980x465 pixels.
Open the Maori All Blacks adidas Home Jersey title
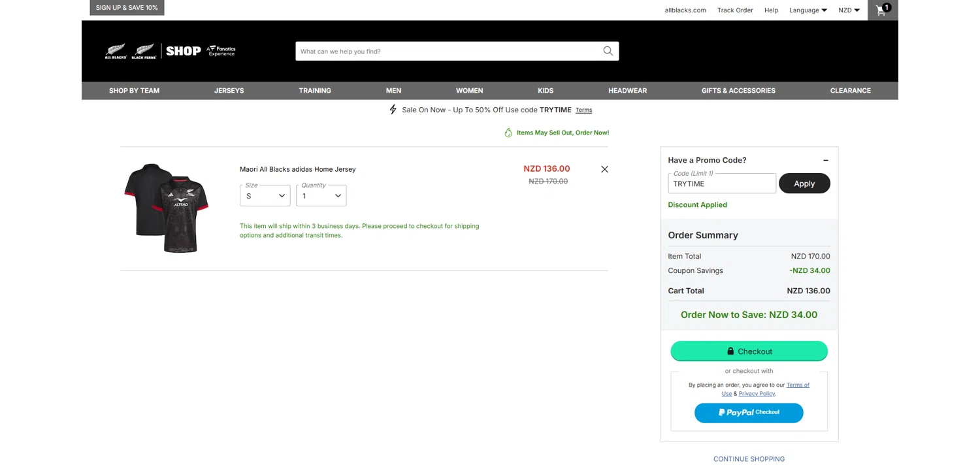pos(298,169)
